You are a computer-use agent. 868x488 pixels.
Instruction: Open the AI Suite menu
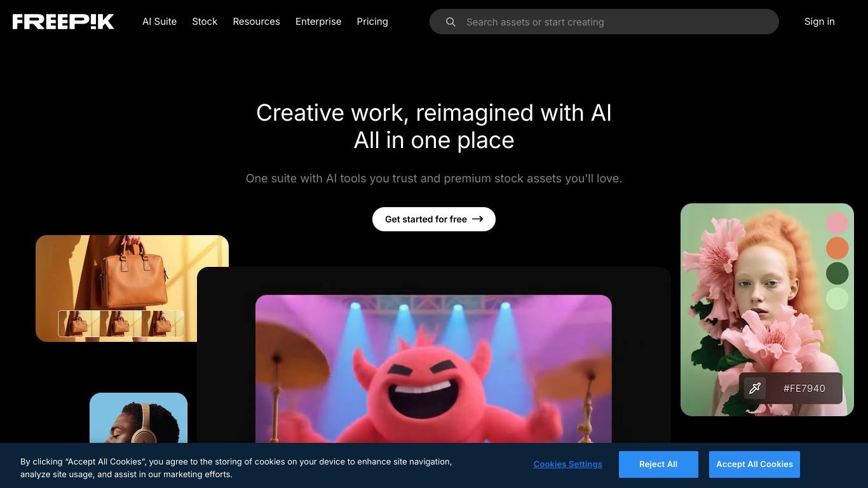click(x=159, y=22)
